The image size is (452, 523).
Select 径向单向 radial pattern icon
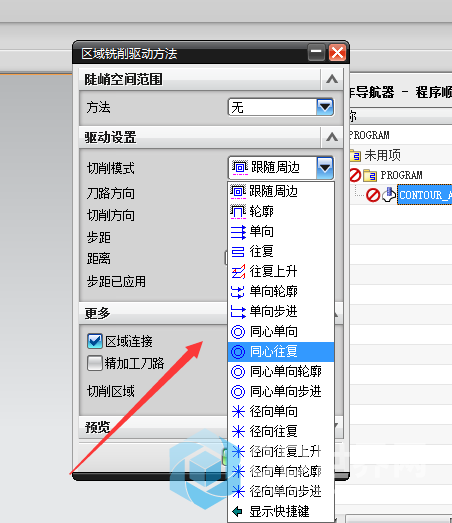[238, 412]
